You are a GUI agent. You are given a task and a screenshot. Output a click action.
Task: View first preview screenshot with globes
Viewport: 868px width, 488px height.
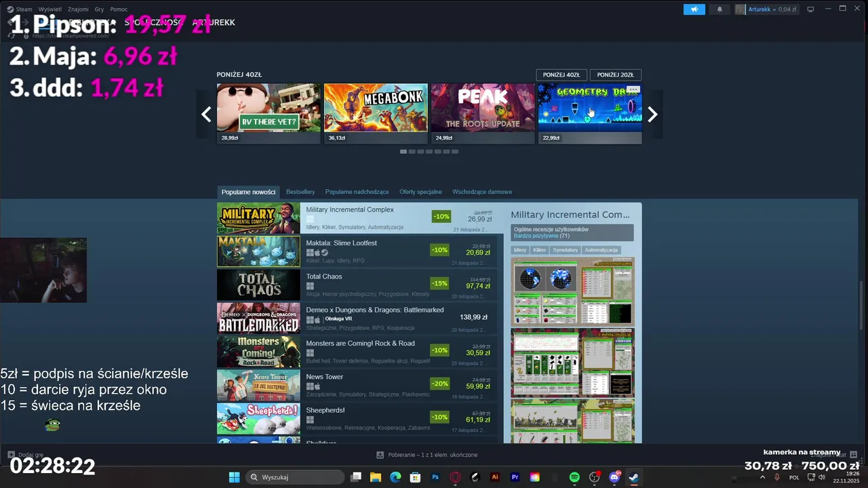click(572, 291)
